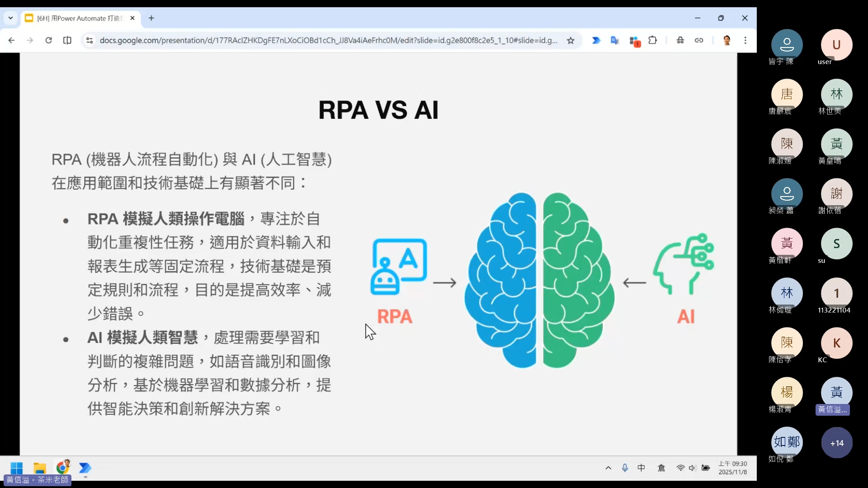This screenshot has height=488, width=868.
Task: Bookmark this page with the star icon
Action: click(571, 41)
